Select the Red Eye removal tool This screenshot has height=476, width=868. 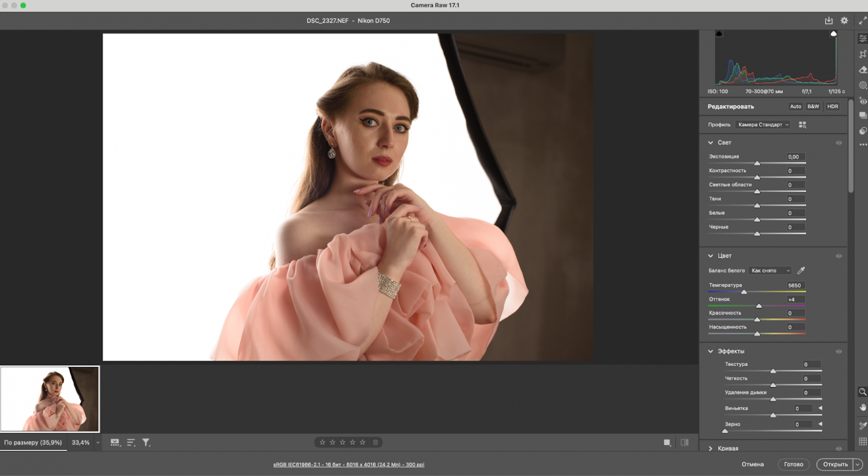(862, 101)
